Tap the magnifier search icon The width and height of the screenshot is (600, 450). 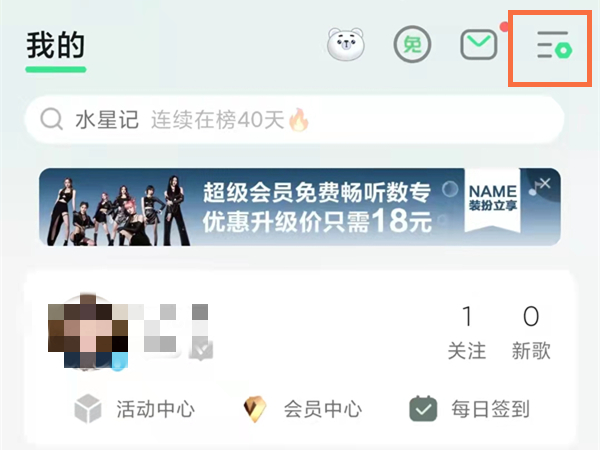(51, 119)
